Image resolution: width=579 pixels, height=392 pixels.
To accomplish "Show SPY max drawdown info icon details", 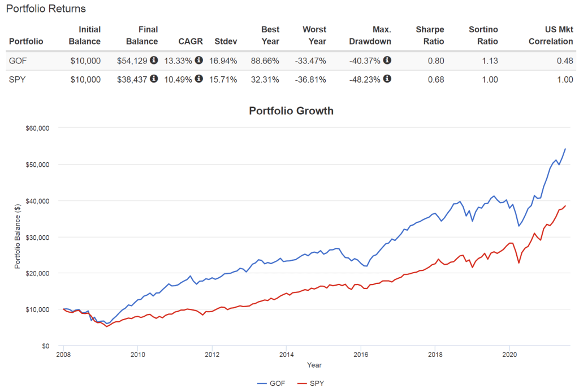I will click(x=387, y=79).
